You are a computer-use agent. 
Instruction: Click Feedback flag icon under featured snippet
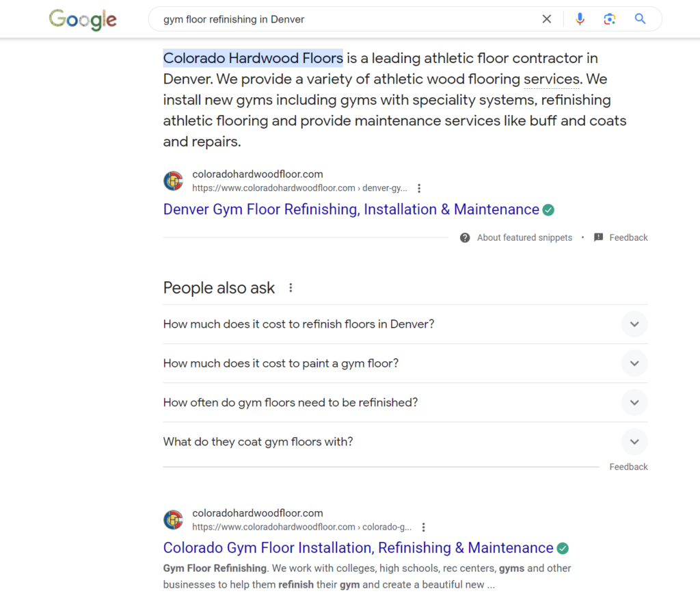(598, 237)
